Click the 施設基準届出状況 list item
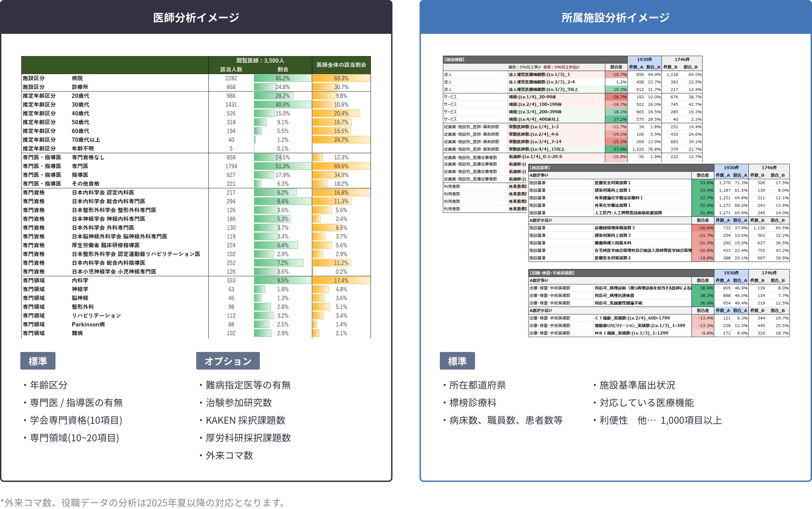The height and width of the screenshot is (509, 812). [x=637, y=385]
